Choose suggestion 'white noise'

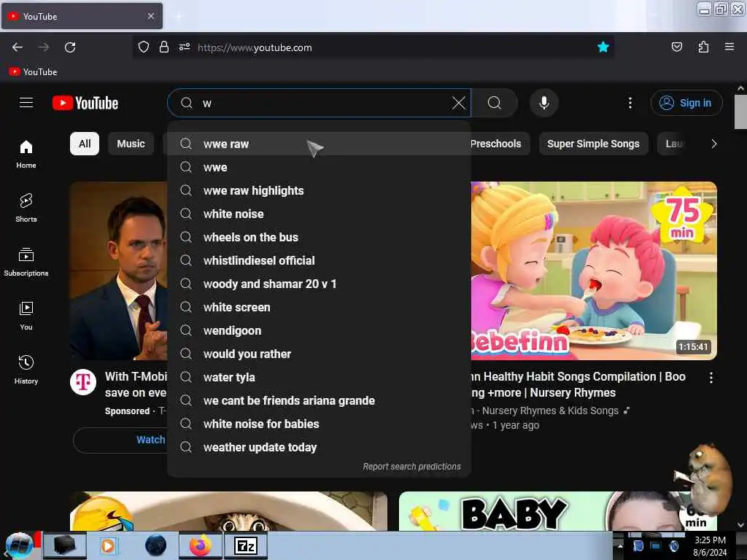[x=319, y=214]
